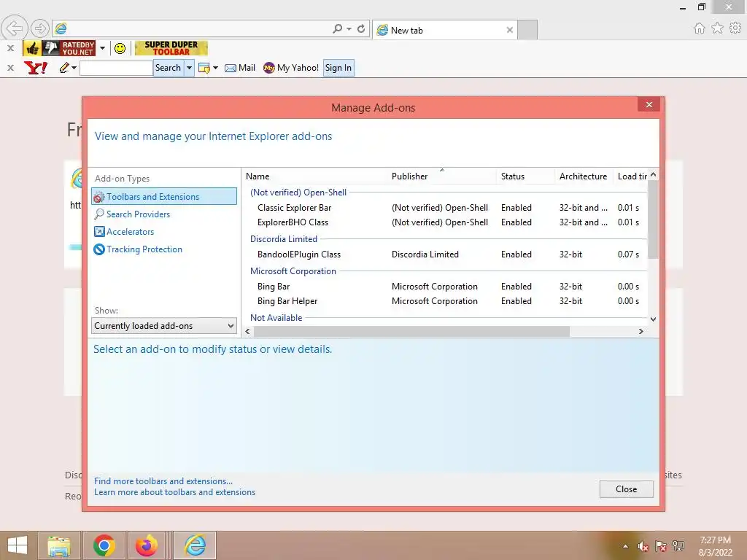The image size is (747, 560).
Task: Click the Refresh page icon
Action: pyautogui.click(x=361, y=29)
